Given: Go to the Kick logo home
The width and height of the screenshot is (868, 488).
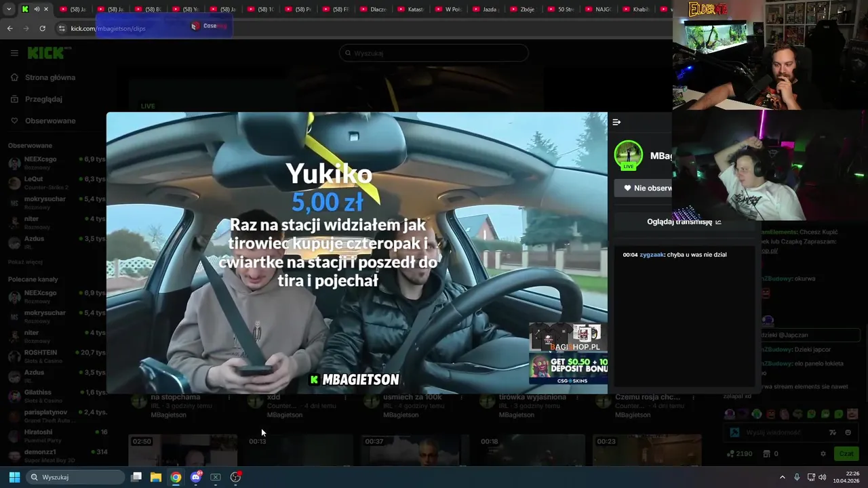Looking at the screenshot, I should click(x=45, y=53).
